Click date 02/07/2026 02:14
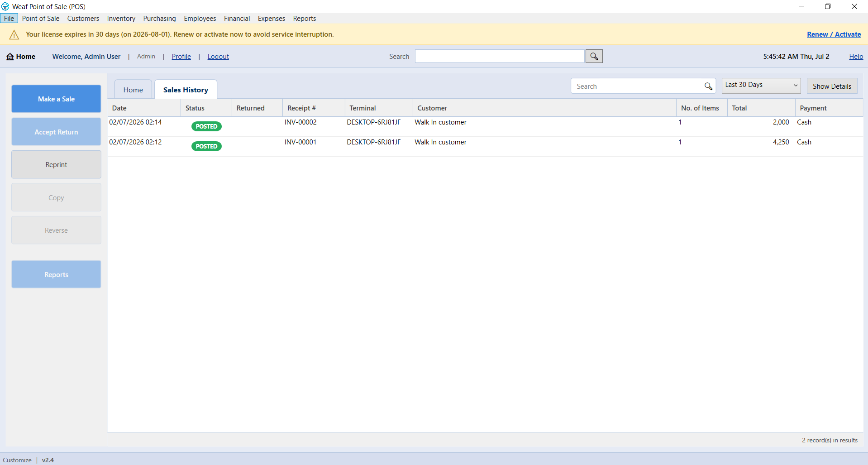The height and width of the screenshot is (465, 868). [135, 122]
